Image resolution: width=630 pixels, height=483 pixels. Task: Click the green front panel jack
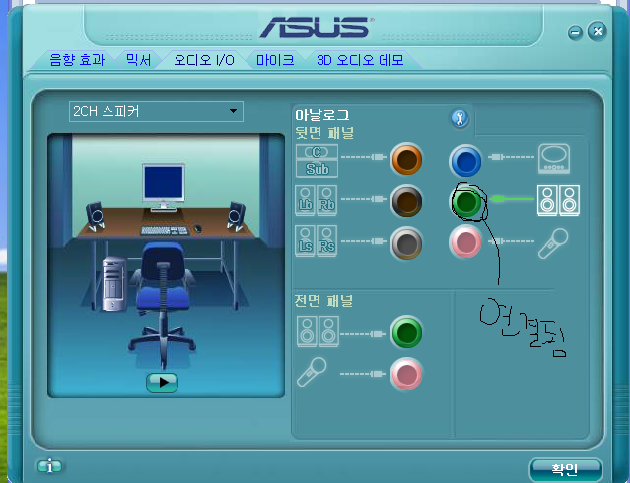point(406,332)
